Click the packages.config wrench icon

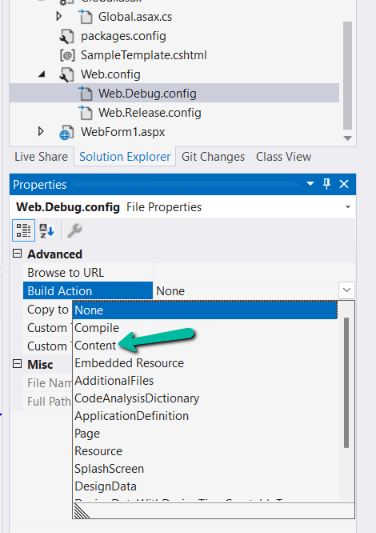(67, 36)
